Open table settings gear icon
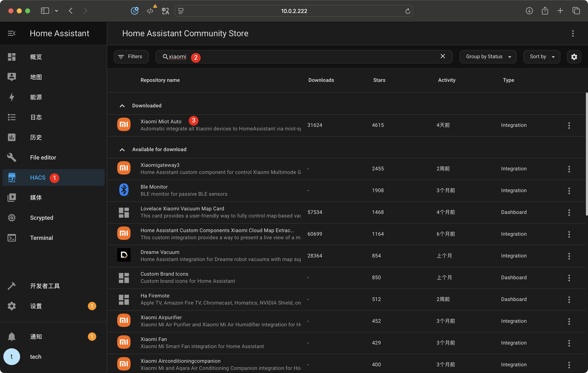This screenshot has height=373, width=588. click(574, 57)
